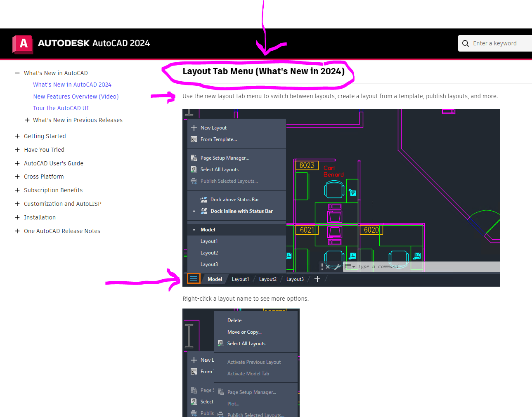Click the Dock above Status Bar icon
The image size is (532, 417).
(x=204, y=200)
